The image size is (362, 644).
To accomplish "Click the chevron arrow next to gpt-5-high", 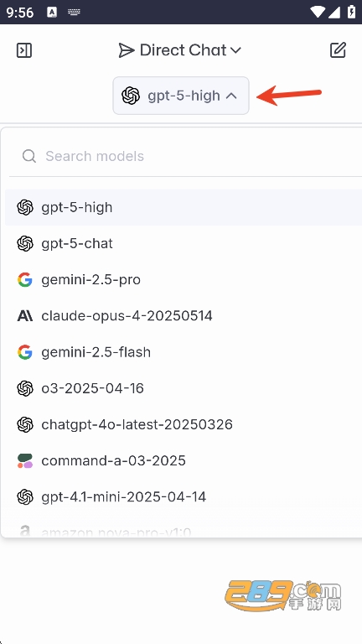I will tap(231, 96).
